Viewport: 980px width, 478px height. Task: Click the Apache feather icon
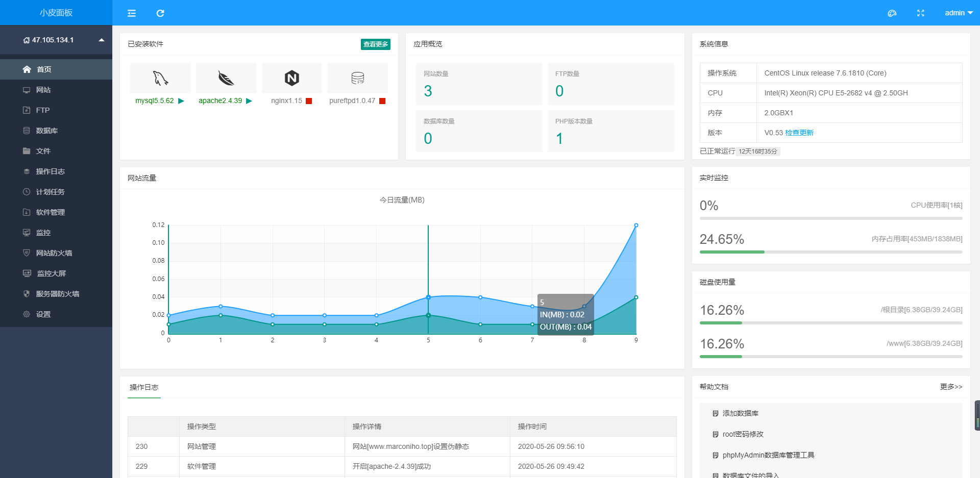click(x=226, y=78)
